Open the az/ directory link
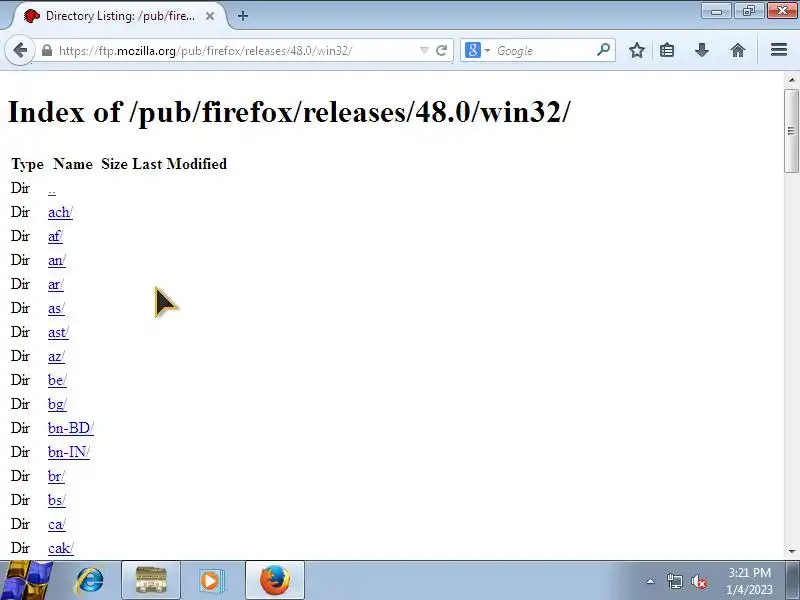The width and height of the screenshot is (800, 600). coord(56,356)
